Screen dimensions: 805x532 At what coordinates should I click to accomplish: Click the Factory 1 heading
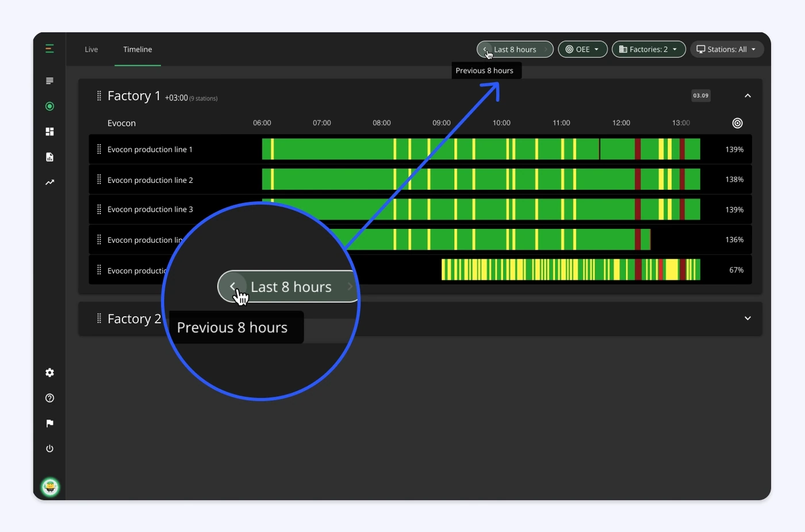point(134,95)
